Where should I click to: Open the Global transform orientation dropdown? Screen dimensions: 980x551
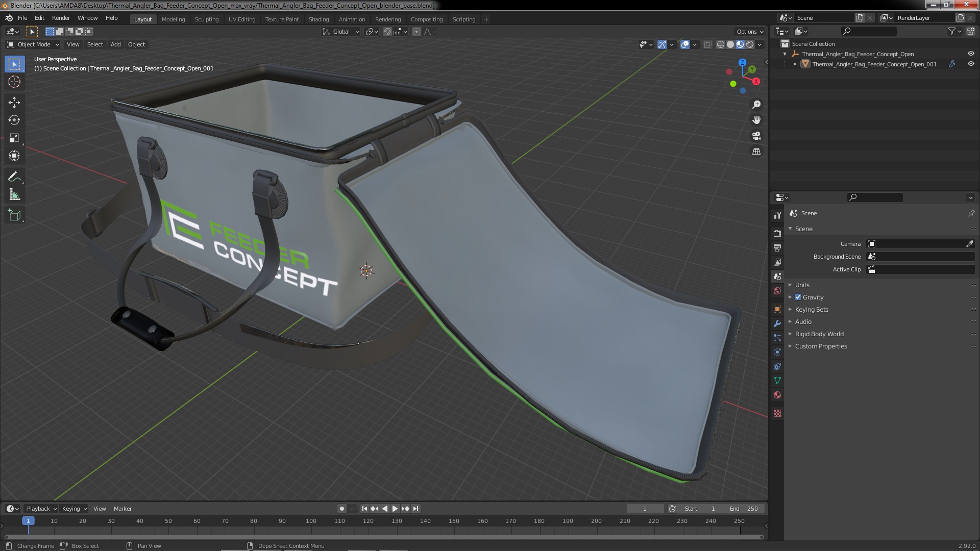coord(341,32)
